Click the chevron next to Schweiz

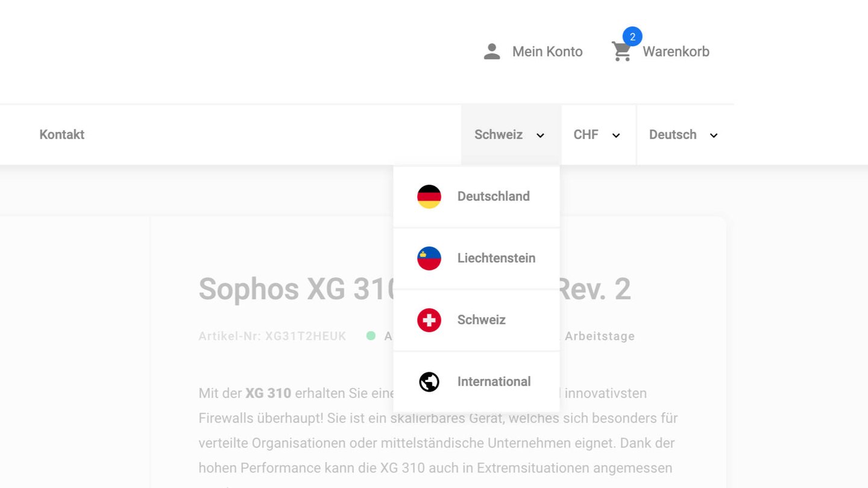(x=541, y=136)
